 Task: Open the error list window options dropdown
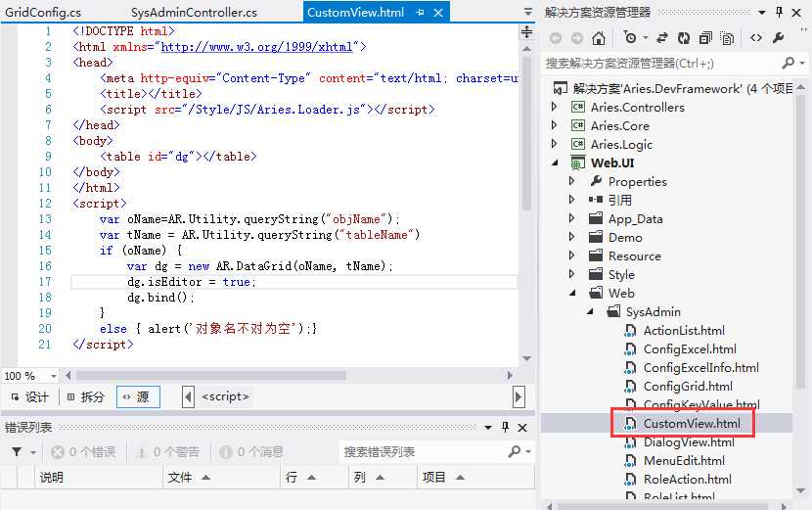point(488,428)
